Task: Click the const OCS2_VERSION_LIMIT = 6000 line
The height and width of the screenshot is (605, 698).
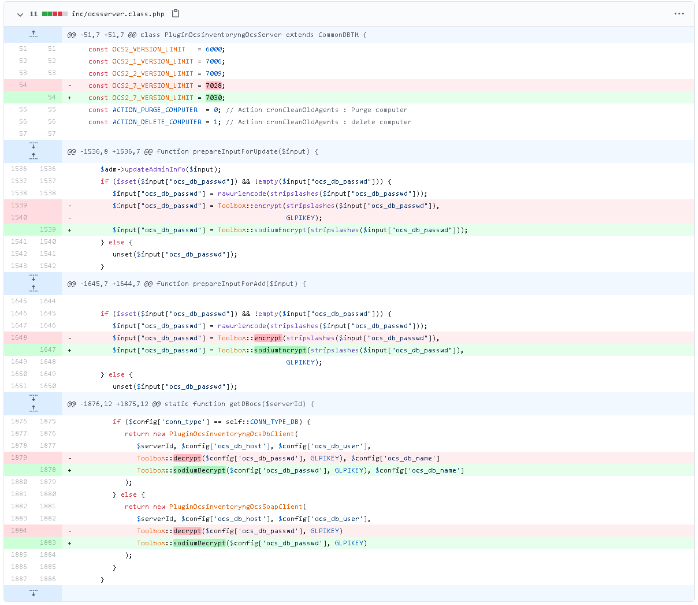Action: [157, 49]
